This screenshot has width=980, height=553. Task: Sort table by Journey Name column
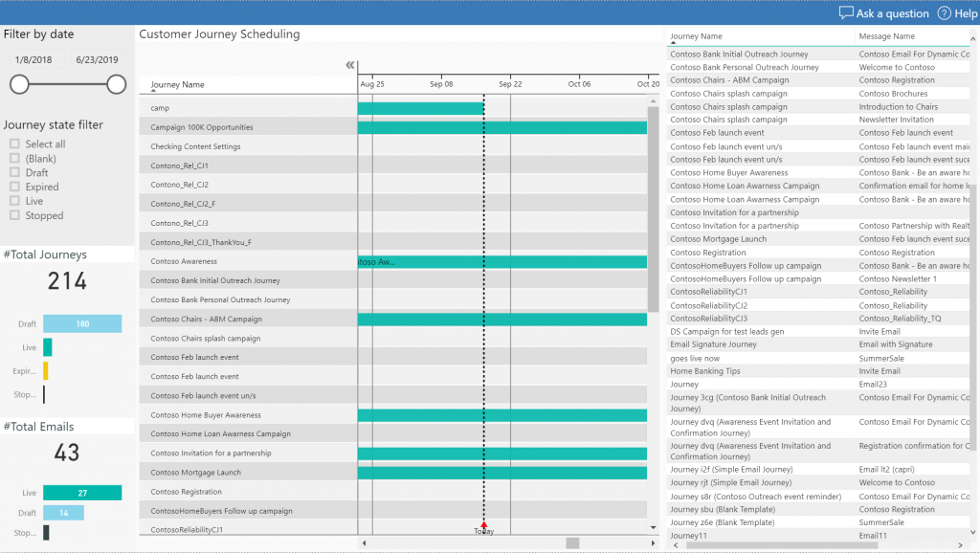point(696,36)
